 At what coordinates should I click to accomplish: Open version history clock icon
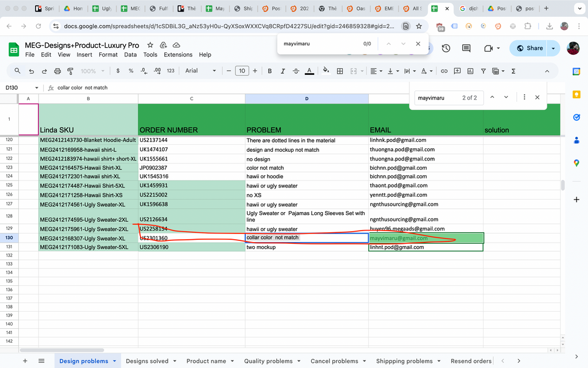click(446, 48)
